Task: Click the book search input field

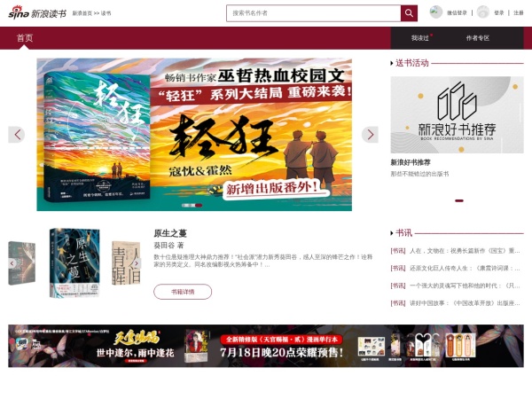Action: (x=314, y=13)
